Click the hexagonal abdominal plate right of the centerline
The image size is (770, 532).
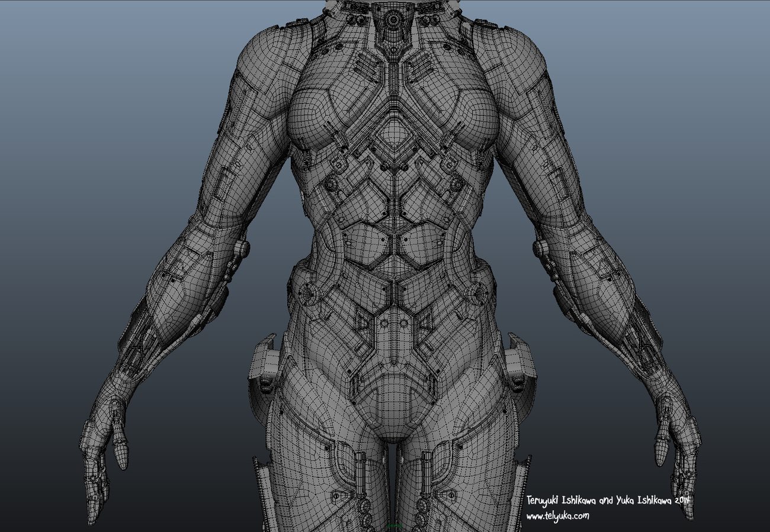coord(419,243)
